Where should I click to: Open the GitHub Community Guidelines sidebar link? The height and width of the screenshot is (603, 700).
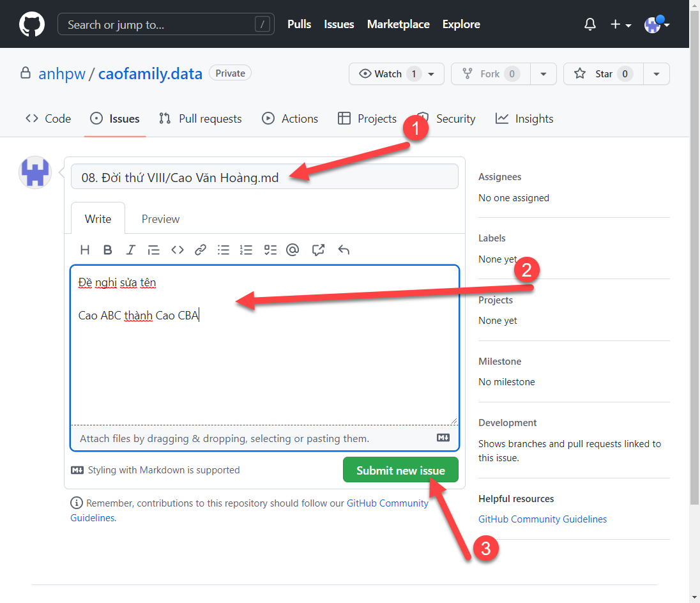[x=542, y=519]
